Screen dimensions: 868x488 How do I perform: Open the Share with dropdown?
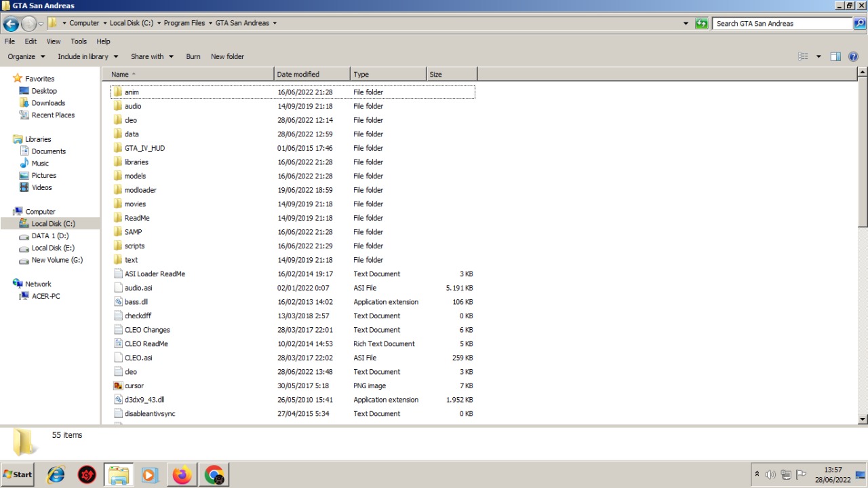tap(152, 56)
